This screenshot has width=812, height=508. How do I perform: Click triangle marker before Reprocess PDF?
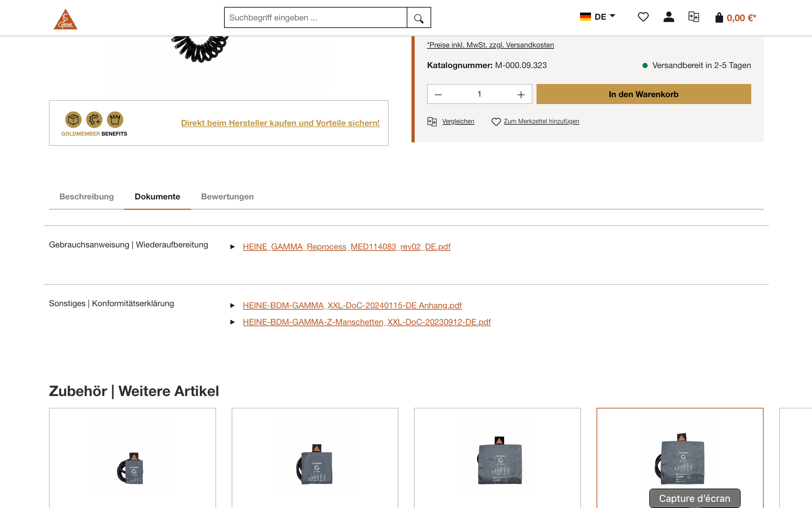coord(232,247)
